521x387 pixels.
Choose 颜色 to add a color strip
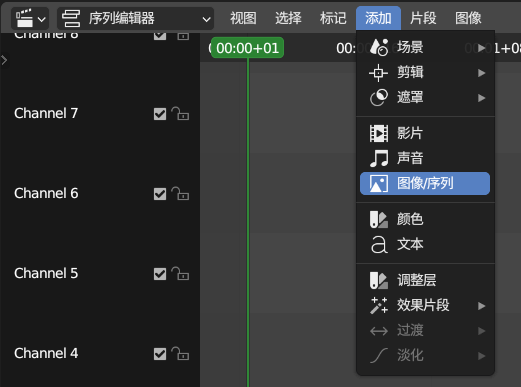coord(425,219)
